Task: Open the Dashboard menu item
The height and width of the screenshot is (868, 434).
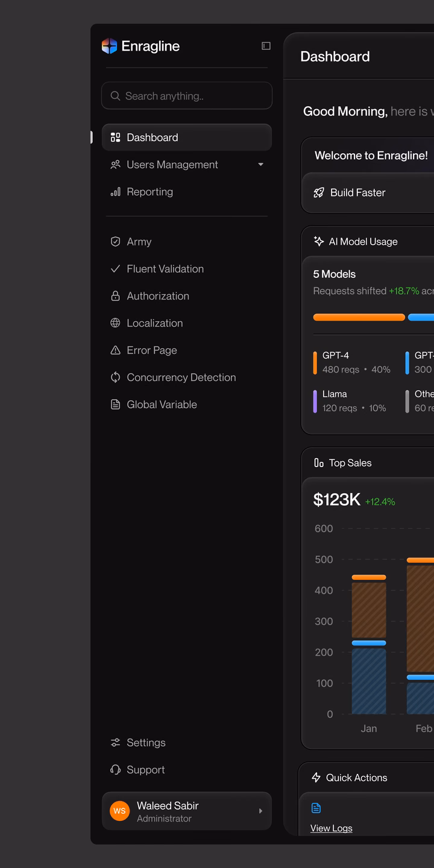Action: [x=187, y=137]
